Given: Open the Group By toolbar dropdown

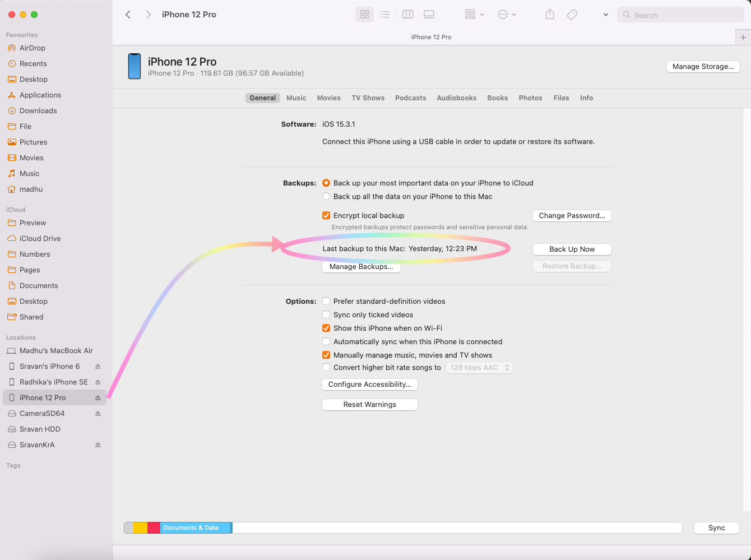Looking at the screenshot, I should click(474, 15).
